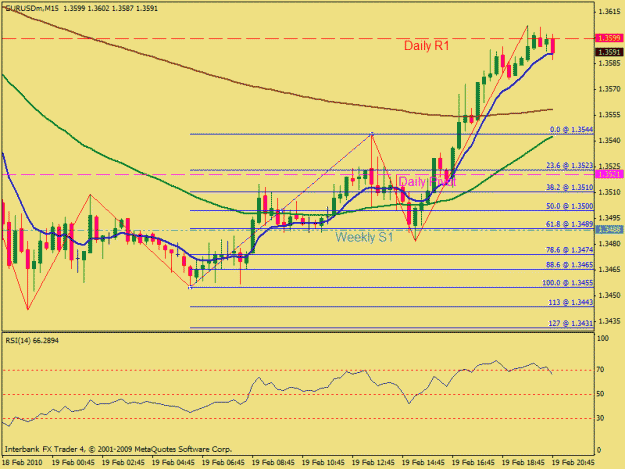
Task: Click the black 1.3591 current price tag
Action: pyautogui.click(x=608, y=52)
